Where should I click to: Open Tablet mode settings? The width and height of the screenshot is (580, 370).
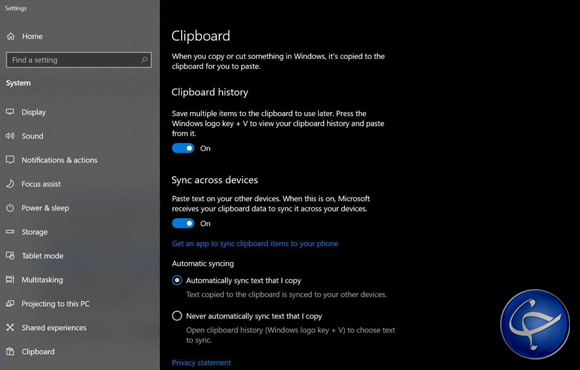pyautogui.click(x=43, y=256)
